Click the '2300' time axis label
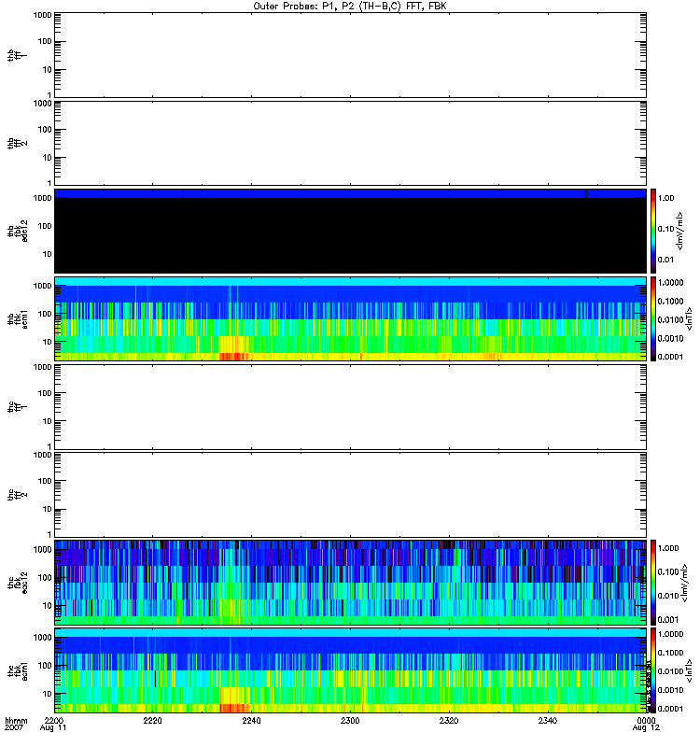Image resolution: width=700 pixels, height=747 pixels. pyautogui.click(x=350, y=721)
